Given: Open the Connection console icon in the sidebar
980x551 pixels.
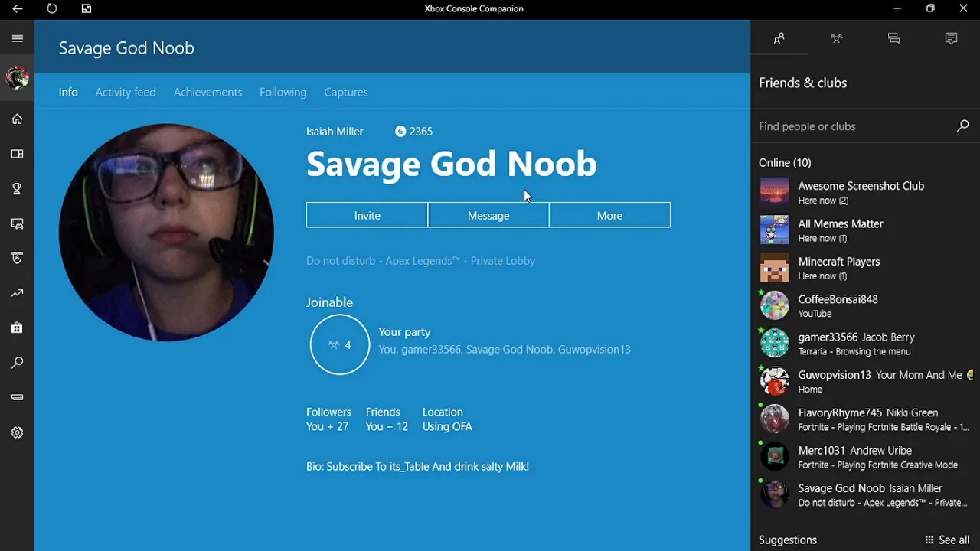Looking at the screenshot, I should point(17,397).
